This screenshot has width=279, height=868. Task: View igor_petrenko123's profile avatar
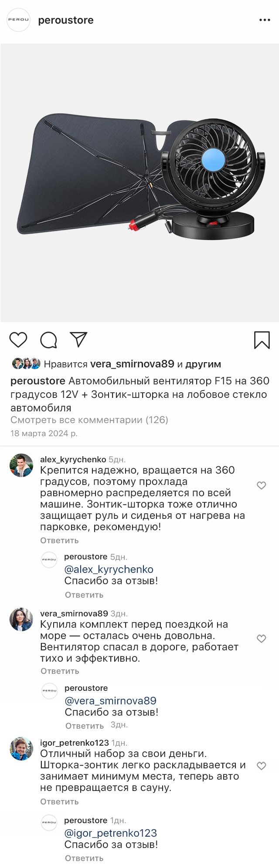pyautogui.click(x=21, y=749)
